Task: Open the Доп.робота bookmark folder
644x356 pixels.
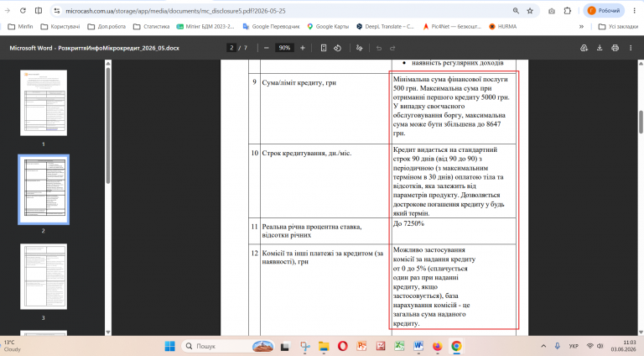Action: (106, 26)
